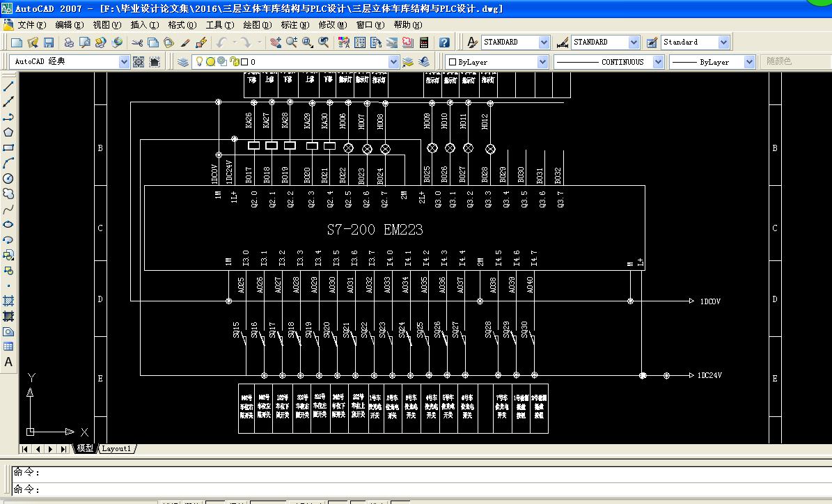The height and width of the screenshot is (504, 832).
Task: Open the Dimension Style icon
Action: tap(563, 42)
